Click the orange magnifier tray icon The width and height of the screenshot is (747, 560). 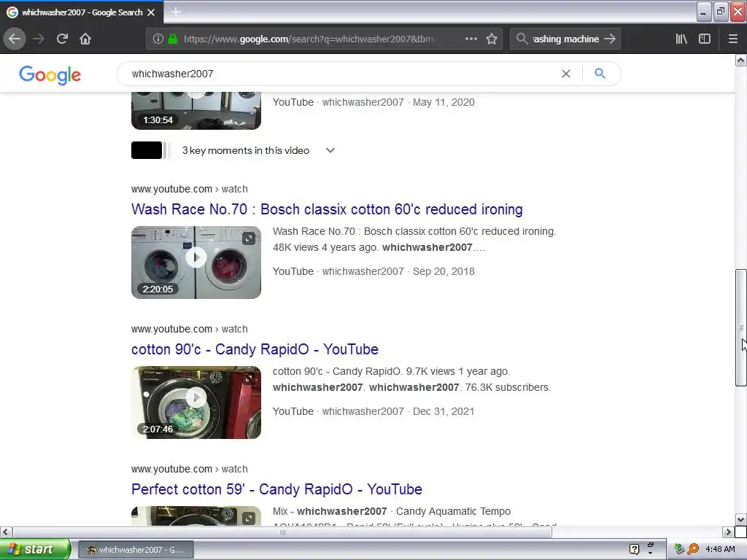pyautogui.click(x=693, y=549)
